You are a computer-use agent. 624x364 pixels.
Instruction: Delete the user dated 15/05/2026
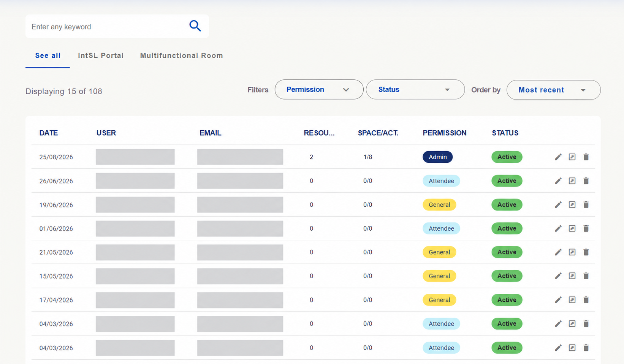(x=586, y=276)
